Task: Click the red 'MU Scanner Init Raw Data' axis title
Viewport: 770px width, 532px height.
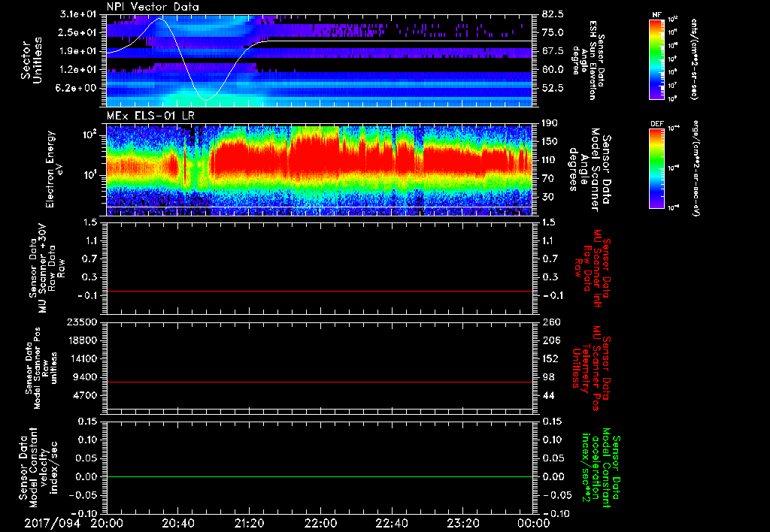Action: (x=593, y=268)
